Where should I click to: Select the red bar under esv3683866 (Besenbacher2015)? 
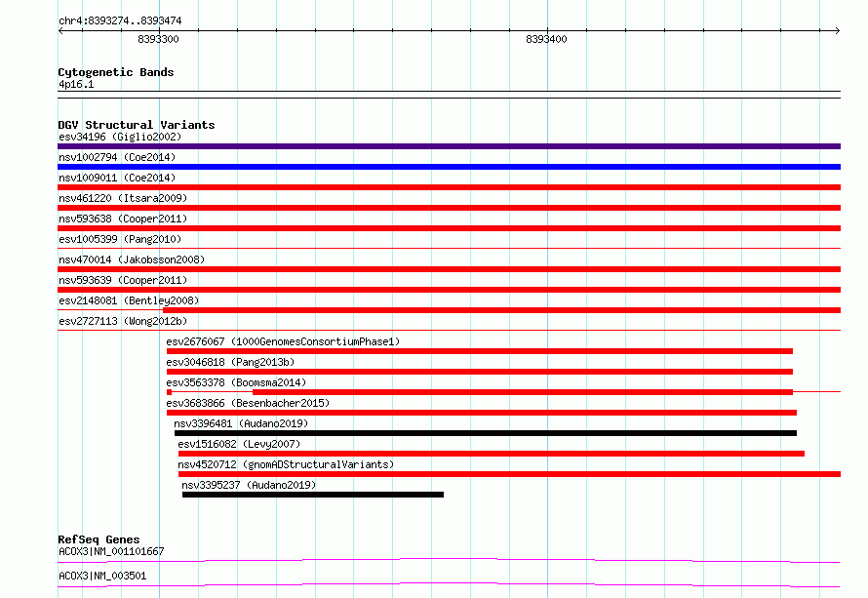[482, 413]
